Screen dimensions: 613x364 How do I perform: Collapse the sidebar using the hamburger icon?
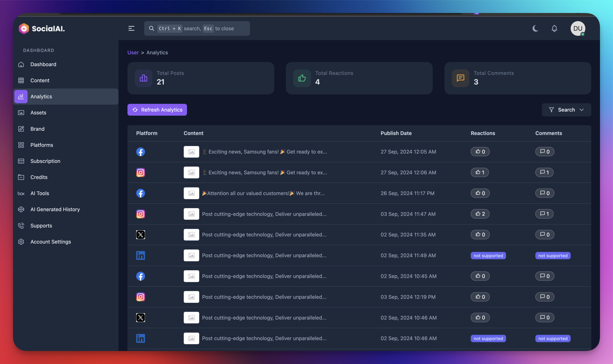pyautogui.click(x=131, y=29)
